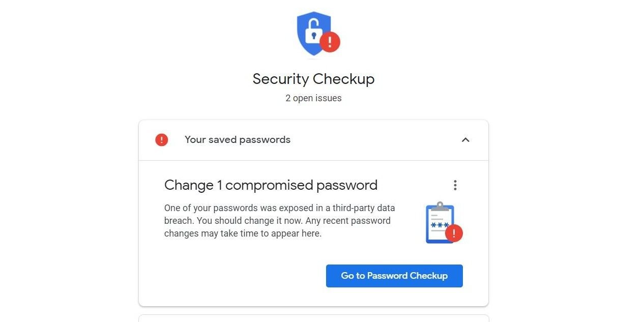Collapse the Your saved passwords section
This screenshot has height=322, width=644.
point(465,140)
